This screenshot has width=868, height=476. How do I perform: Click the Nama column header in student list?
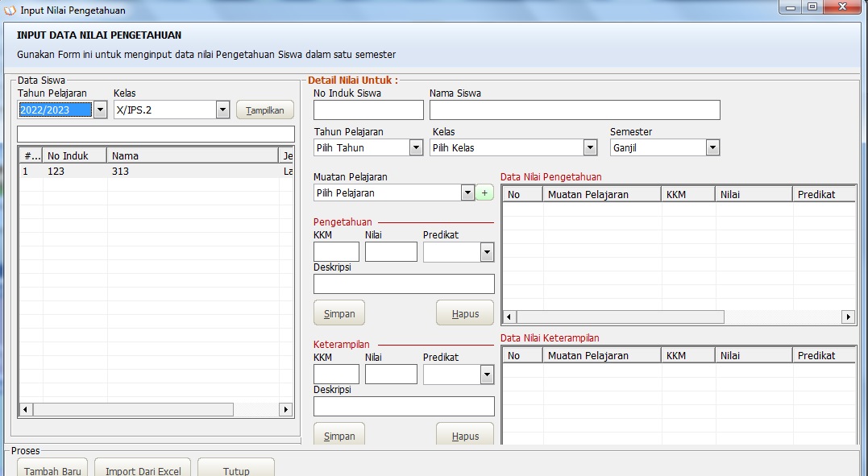click(192, 156)
